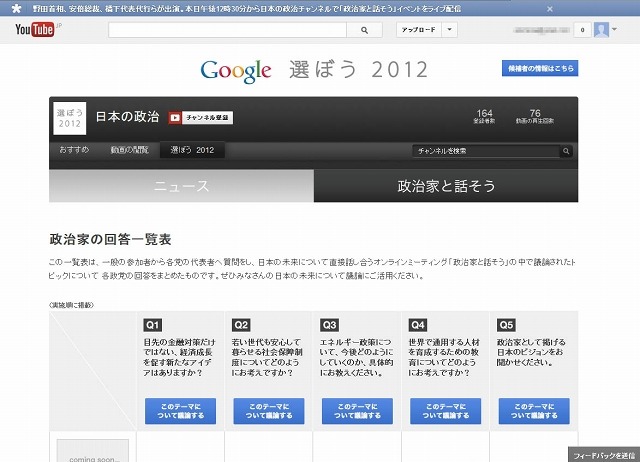Image resolution: width=640 pixels, height=462 pixels.
Task: Focus the チャンネルを検索 field
Action: 486,151
